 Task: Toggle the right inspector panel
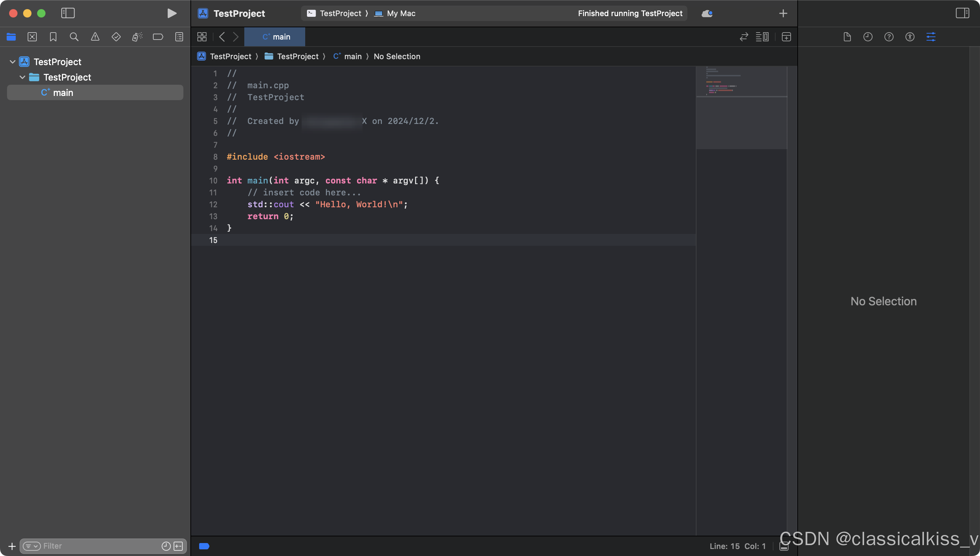point(962,13)
